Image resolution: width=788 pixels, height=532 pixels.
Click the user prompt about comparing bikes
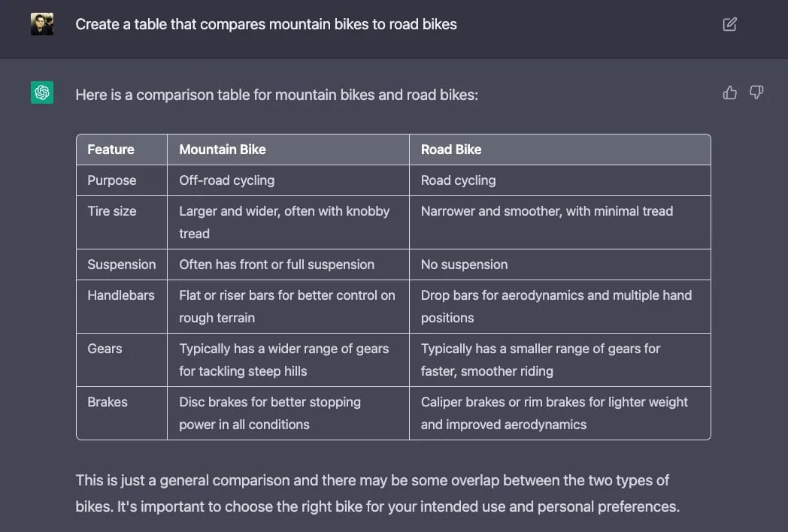pos(266,24)
